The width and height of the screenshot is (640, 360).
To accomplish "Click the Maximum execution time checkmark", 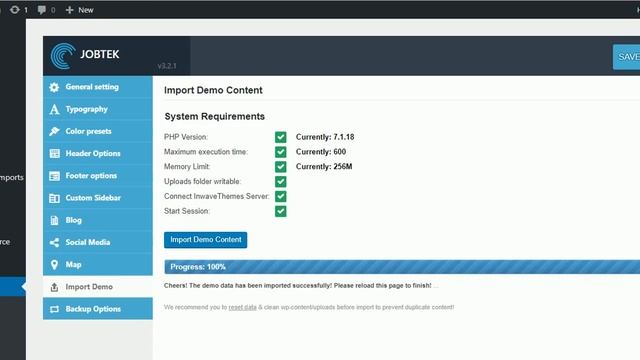I will [280, 152].
